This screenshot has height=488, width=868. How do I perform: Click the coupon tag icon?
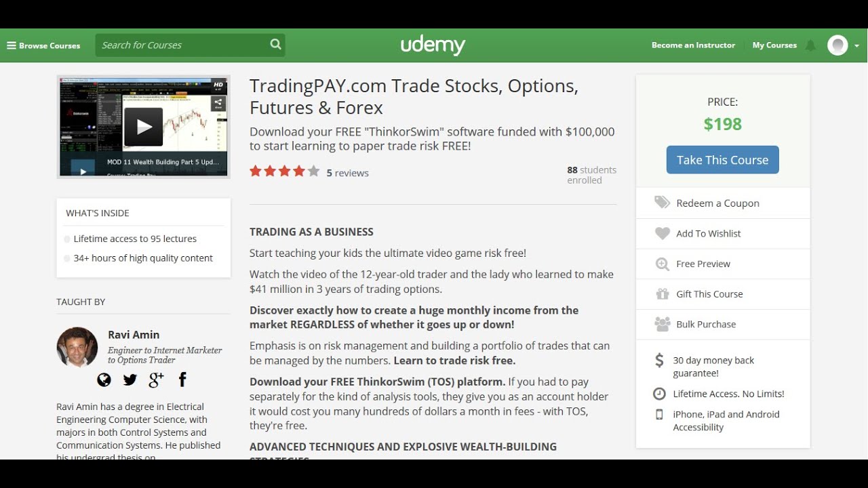(662, 203)
